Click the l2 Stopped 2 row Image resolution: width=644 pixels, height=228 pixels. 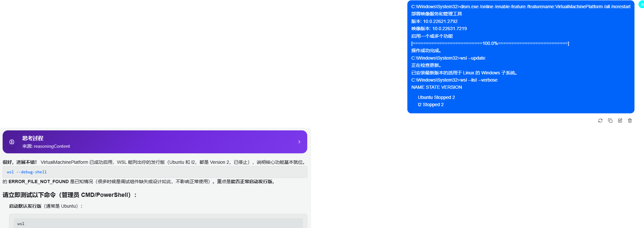[x=431, y=104]
